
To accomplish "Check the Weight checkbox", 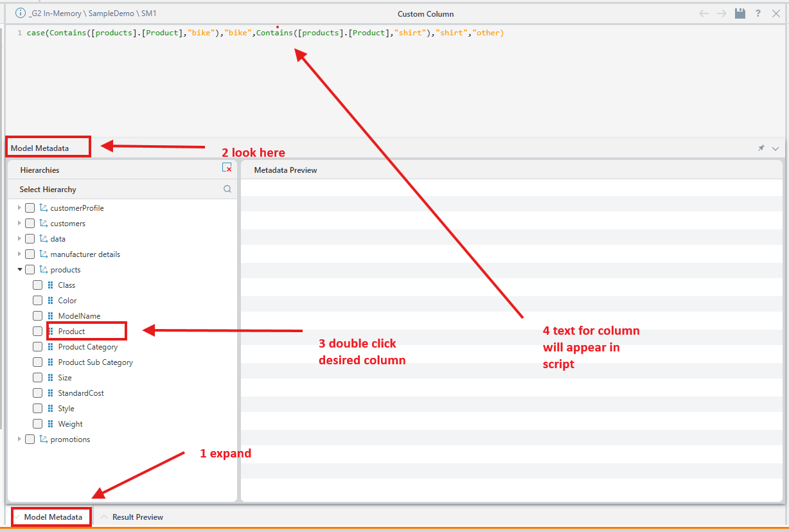I will tap(38, 424).
